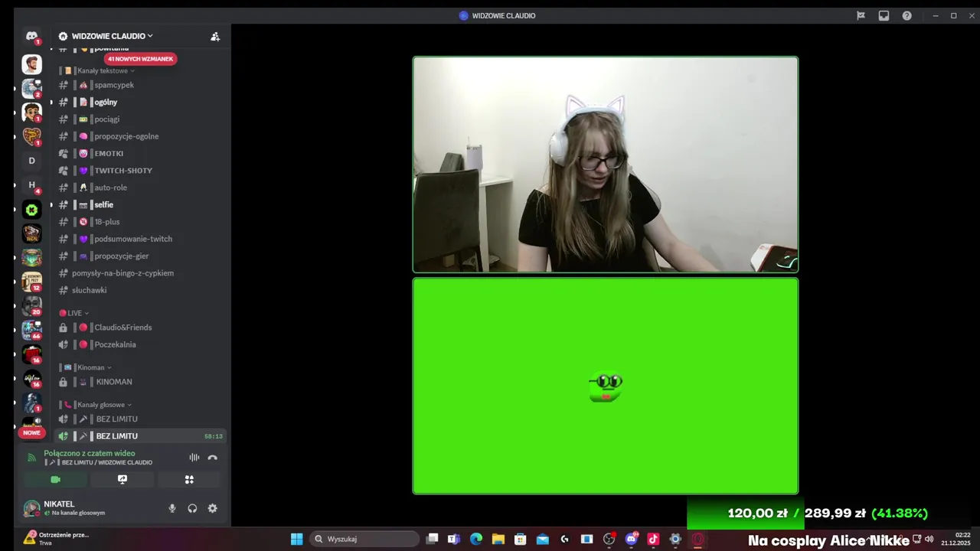
Task: Open Discord direct messages home icon
Action: (31, 36)
